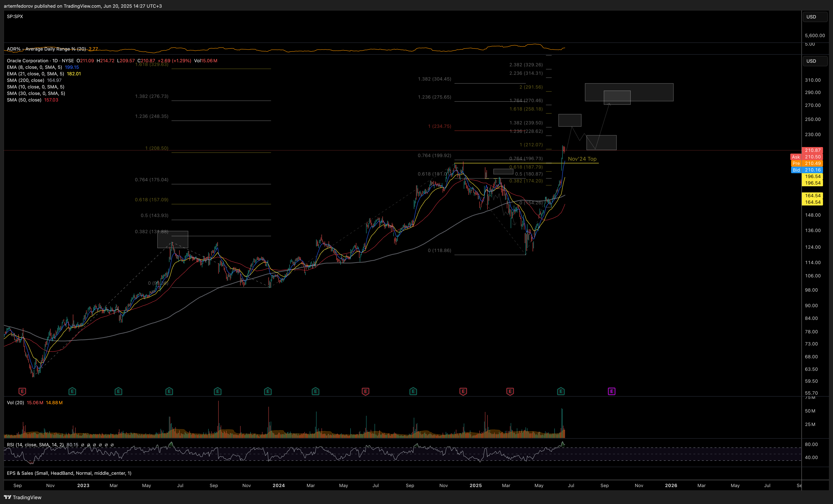Click the 1.382 (276.73) Fibonacci label

[x=152, y=96]
